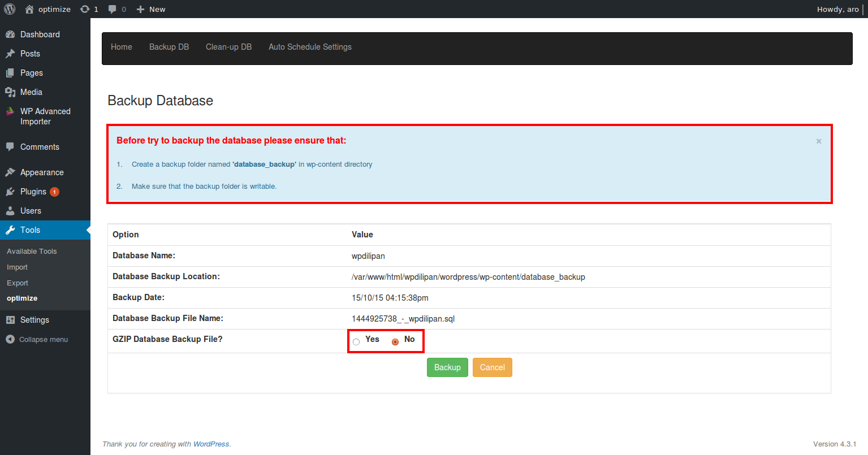Select Yes for GZIP backup file
This screenshot has width=868, height=455.
(x=356, y=342)
